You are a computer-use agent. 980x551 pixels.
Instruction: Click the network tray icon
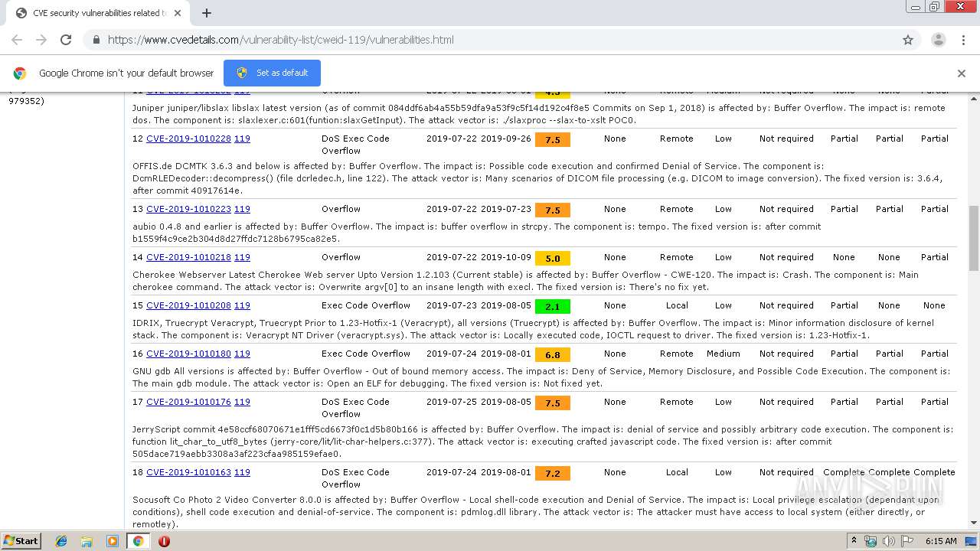point(871,541)
